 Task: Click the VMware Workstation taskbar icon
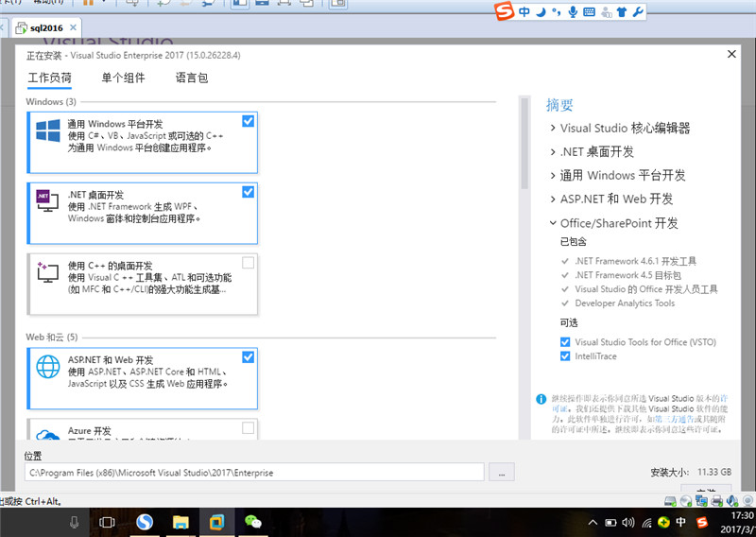pyautogui.click(x=217, y=522)
